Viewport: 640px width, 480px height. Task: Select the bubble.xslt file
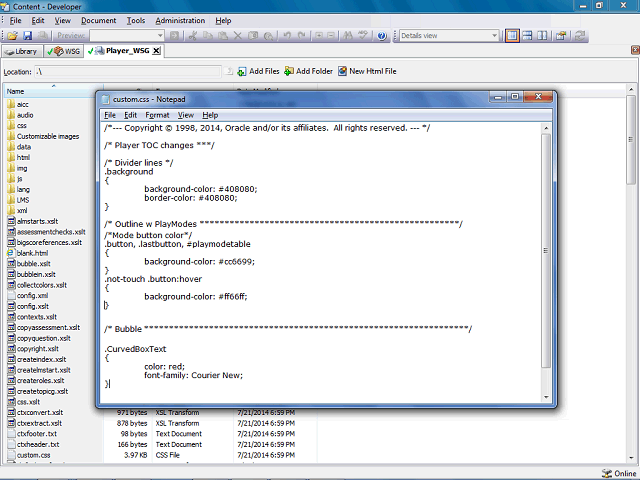click(29, 264)
